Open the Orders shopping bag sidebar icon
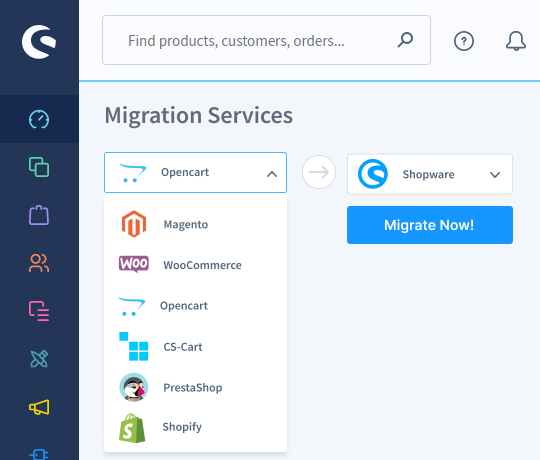This screenshot has width=540, height=460. [39, 215]
